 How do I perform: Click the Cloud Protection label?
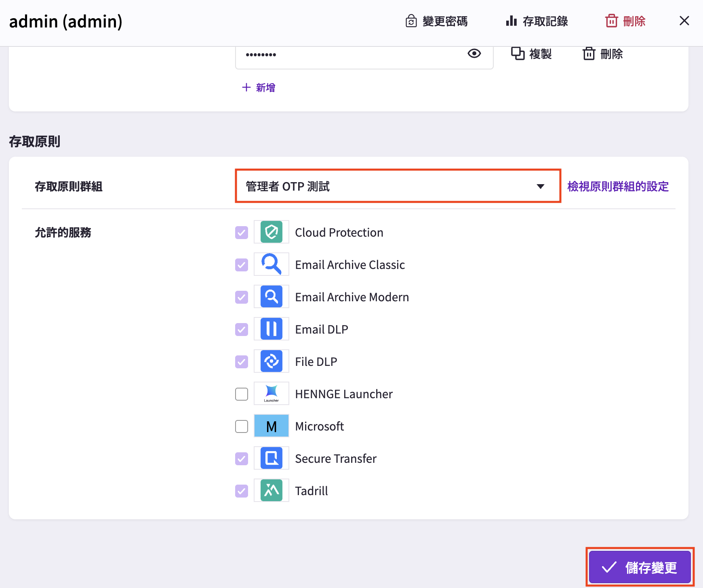pyautogui.click(x=339, y=232)
